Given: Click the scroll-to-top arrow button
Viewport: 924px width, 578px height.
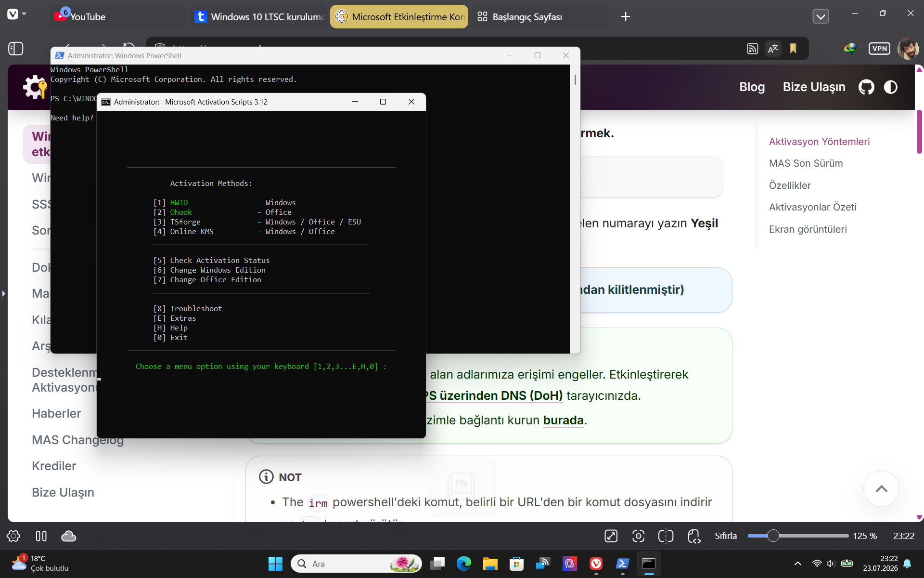Looking at the screenshot, I should (881, 488).
